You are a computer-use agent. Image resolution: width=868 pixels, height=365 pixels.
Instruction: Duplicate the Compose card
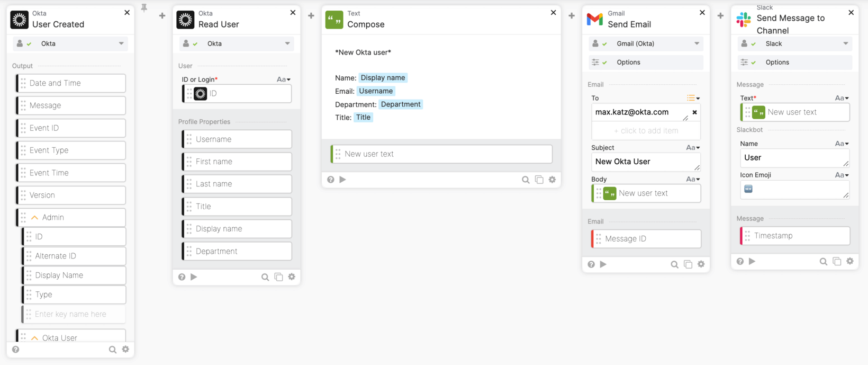point(539,180)
